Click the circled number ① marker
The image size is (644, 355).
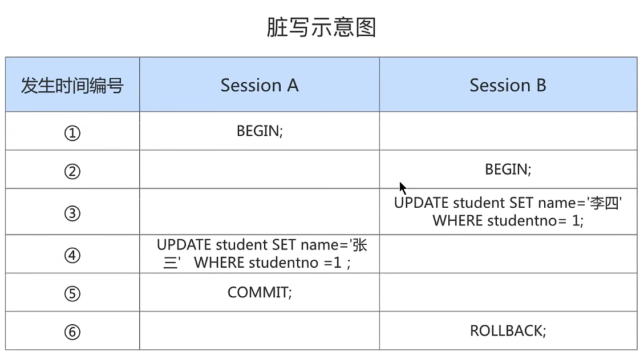72,134
